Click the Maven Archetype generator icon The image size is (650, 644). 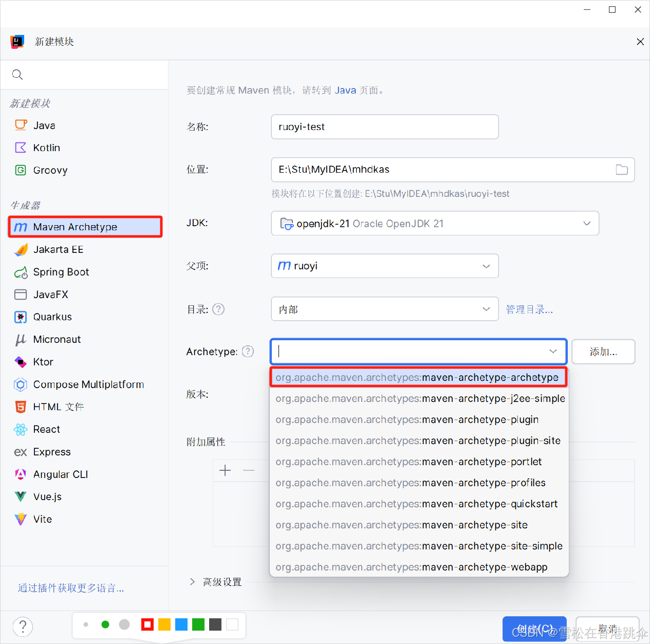[21, 227]
